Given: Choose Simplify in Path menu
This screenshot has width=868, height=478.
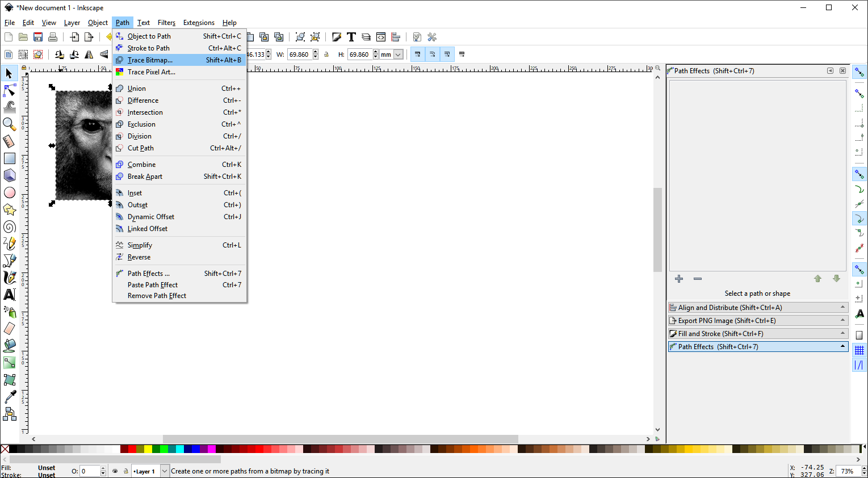Looking at the screenshot, I should click(x=179, y=245).
